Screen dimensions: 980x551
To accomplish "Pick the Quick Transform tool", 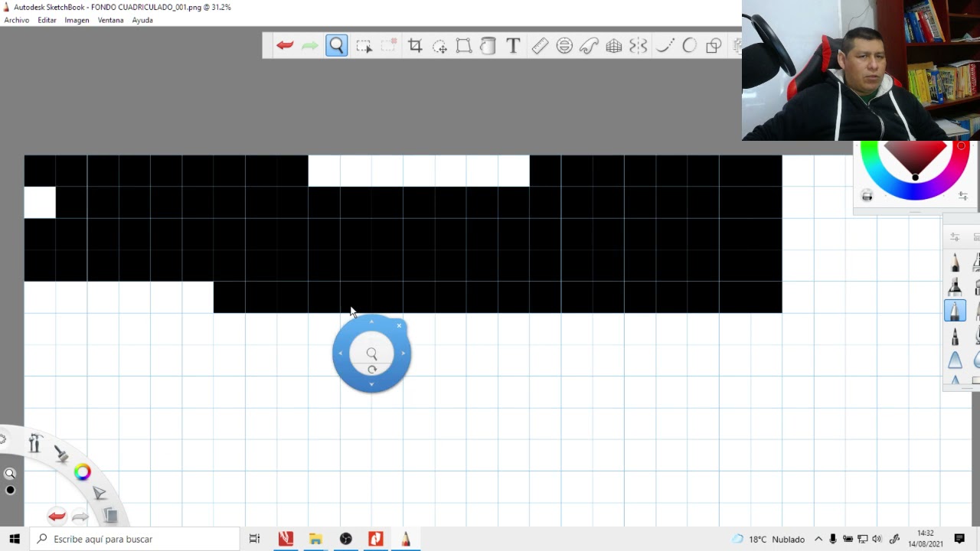I will [x=439, y=46].
